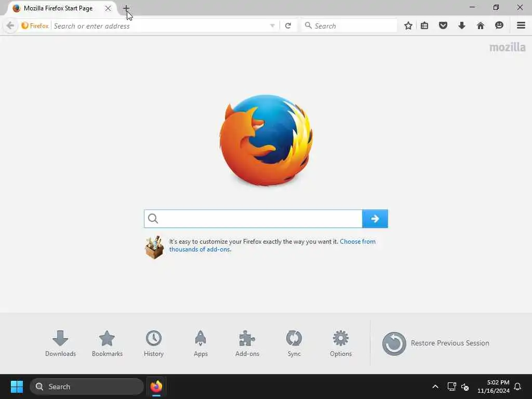The image size is (532, 399).
Task: Click the magnifier icon in toolbar search box
Action: (308, 25)
